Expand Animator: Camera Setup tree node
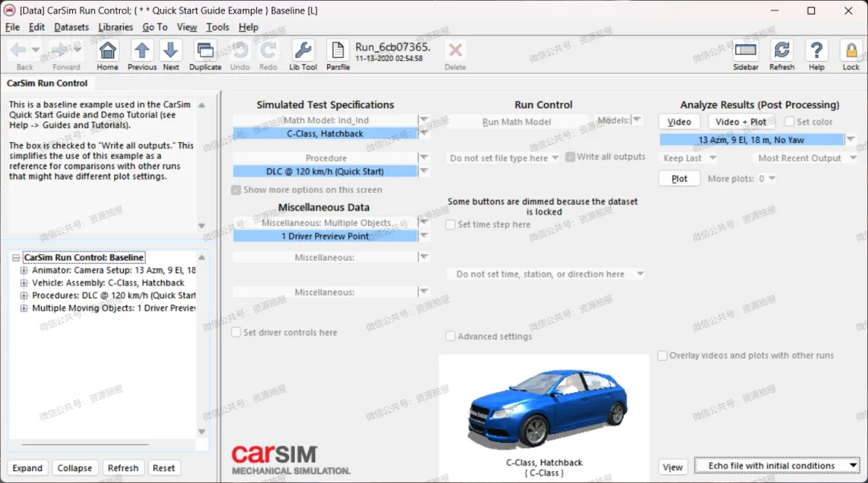Image resolution: width=868 pixels, height=483 pixels. 24,271
